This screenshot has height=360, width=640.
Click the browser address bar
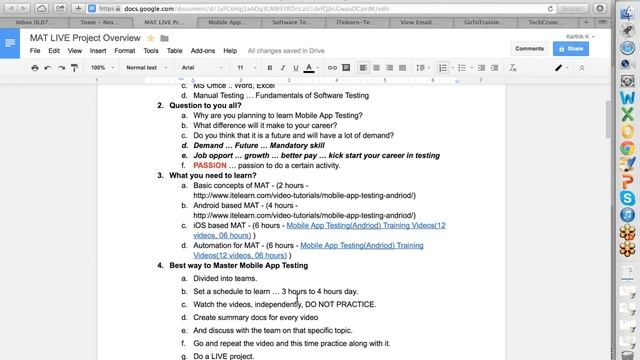click(x=322, y=9)
